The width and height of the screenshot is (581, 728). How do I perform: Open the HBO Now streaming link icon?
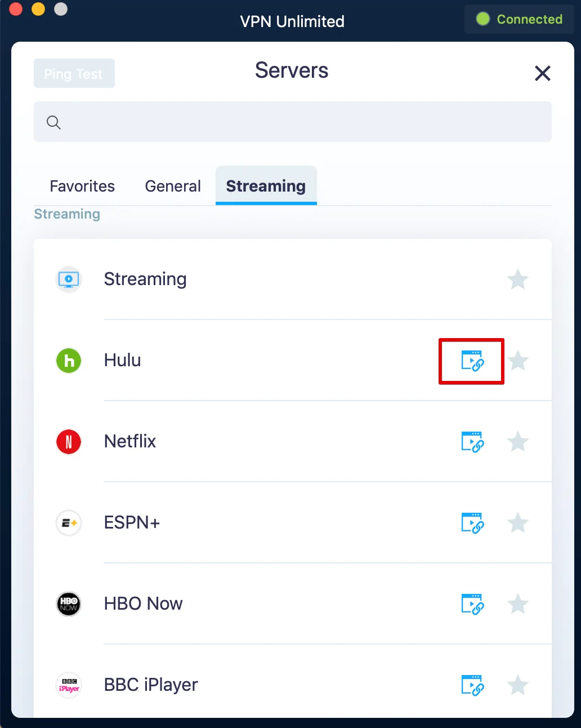[472, 605]
